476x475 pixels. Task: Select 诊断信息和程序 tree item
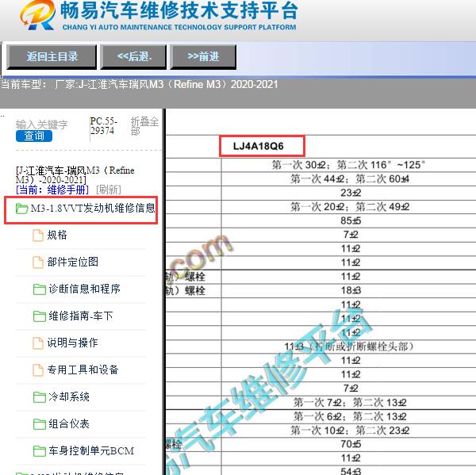tap(84, 289)
